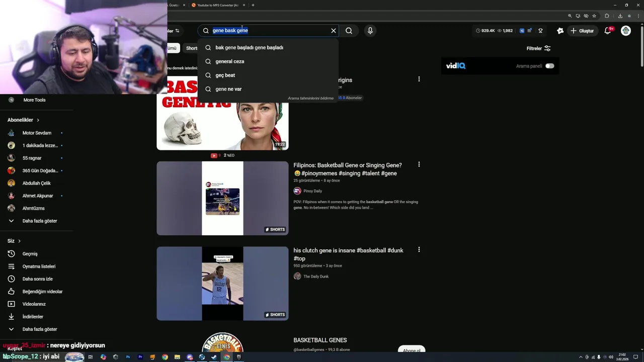This screenshot has height=362, width=644.
Task: Select suggestion 'general ceza'
Action: tap(268, 61)
